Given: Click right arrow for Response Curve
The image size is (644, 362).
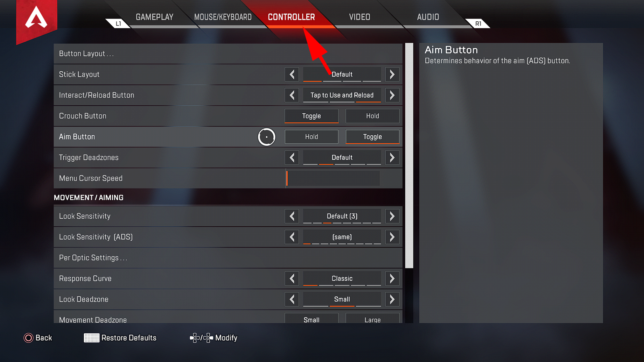Looking at the screenshot, I should (x=392, y=279).
